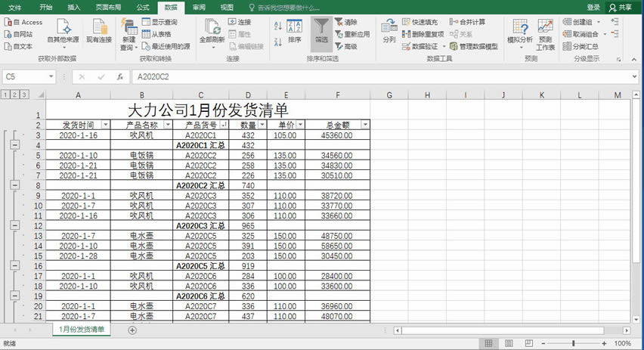Click the zoom in plus button
The height and width of the screenshot is (350, 644).
[x=604, y=343]
